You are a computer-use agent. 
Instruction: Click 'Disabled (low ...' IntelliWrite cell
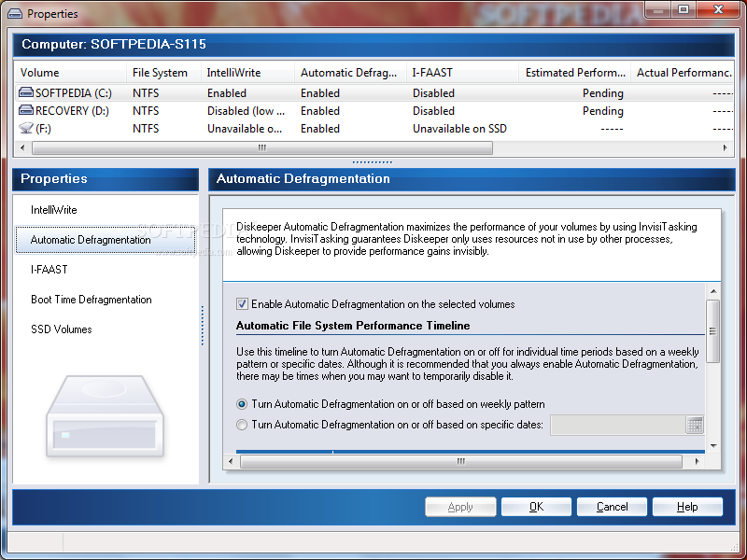pyautogui.click(x=246, y=110)
